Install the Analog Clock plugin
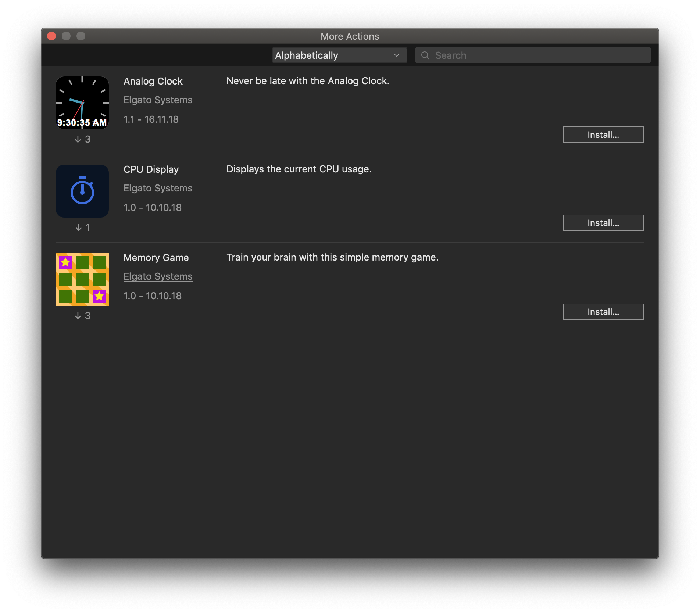 [x=603, y=135]
